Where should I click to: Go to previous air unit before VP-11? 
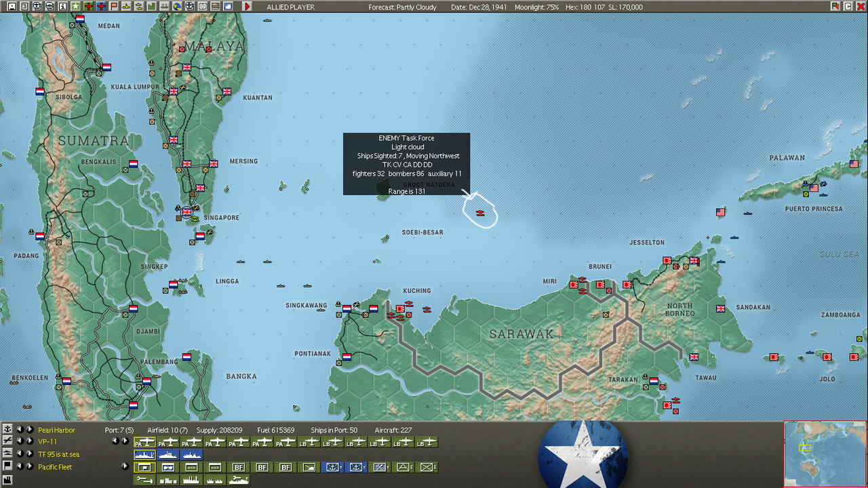pos(20,441)
